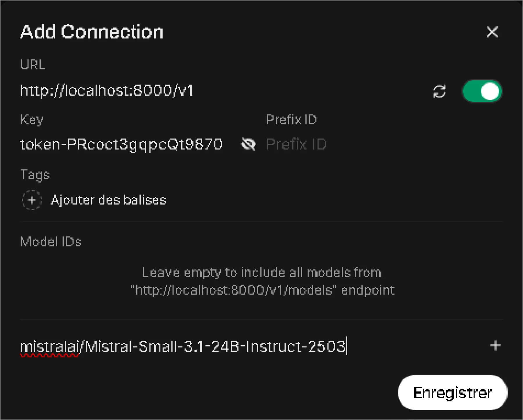Viewport: 523px width, 420px height.
Task: Click into the Key token field
Action: click(x=128, y=144)
